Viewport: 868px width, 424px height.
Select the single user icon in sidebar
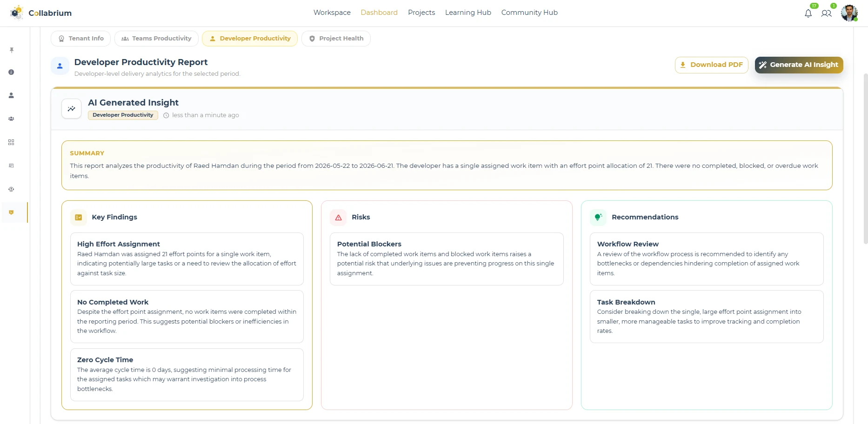(x=11, y=95)
